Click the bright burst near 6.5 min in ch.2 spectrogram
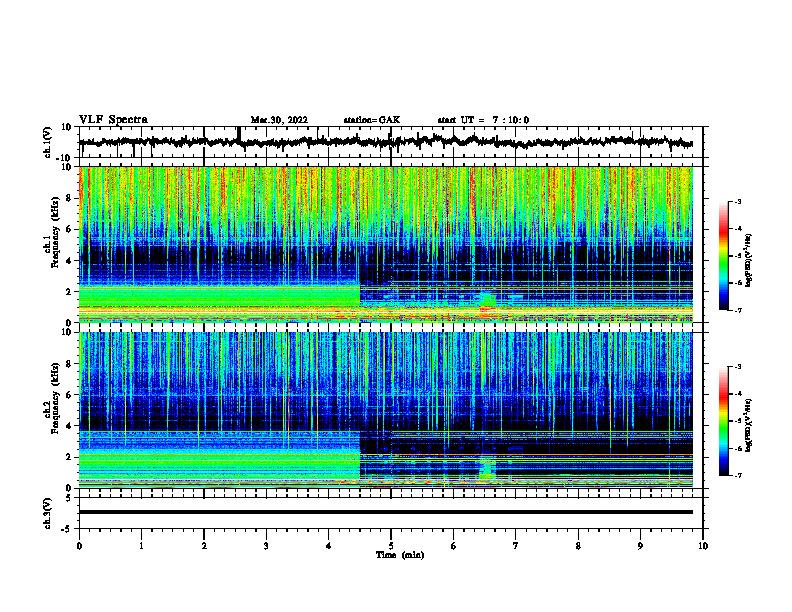Viewport: 792px width, 612px height. click(487, 467)
